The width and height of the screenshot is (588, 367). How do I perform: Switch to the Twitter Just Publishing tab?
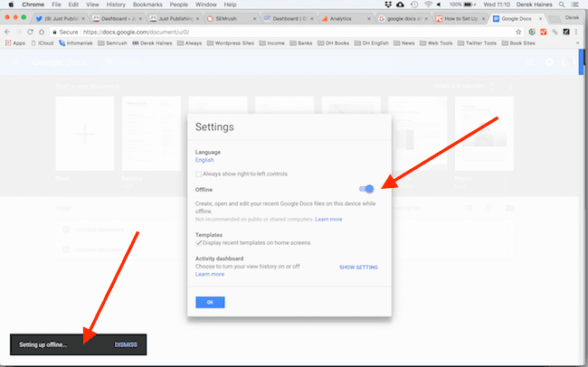pyautogui.click(x=60, y=18)
